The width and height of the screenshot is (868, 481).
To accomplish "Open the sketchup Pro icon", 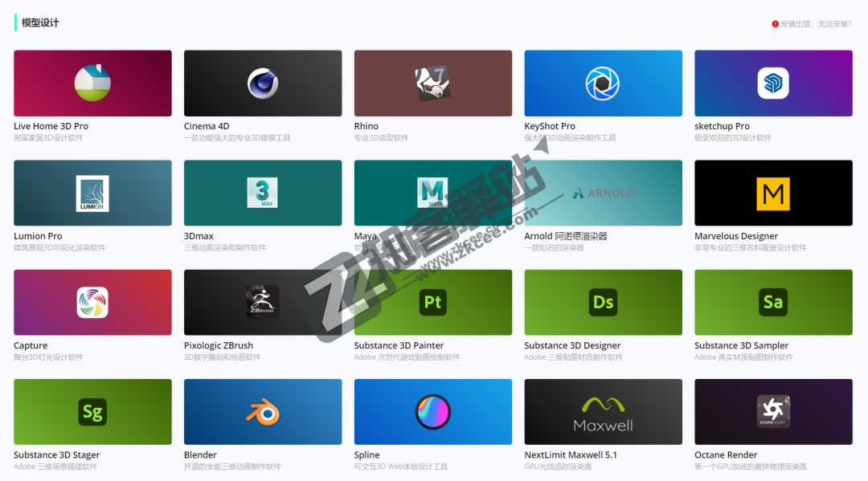I will point(773,84).
